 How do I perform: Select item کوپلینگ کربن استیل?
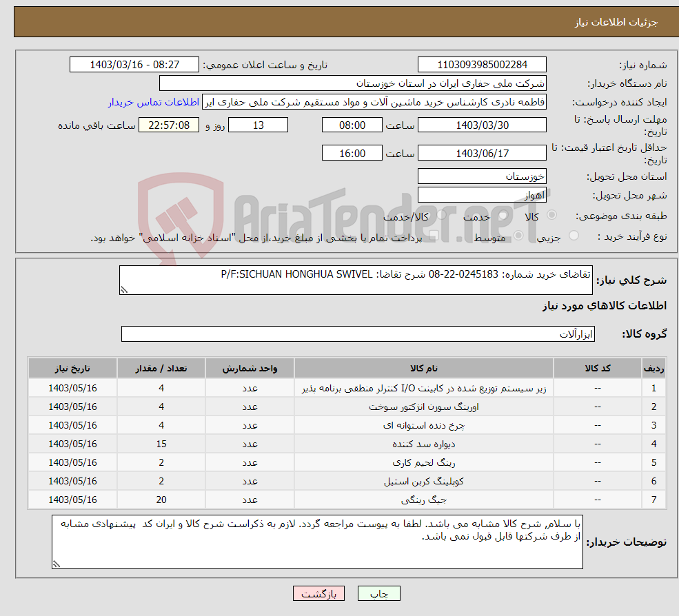click(424, 482)
